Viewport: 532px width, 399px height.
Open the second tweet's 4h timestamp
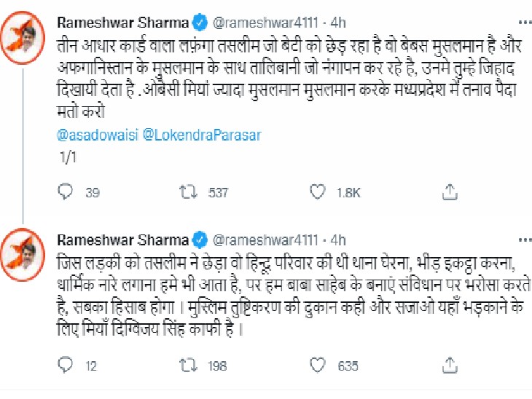tap(337, 239)
